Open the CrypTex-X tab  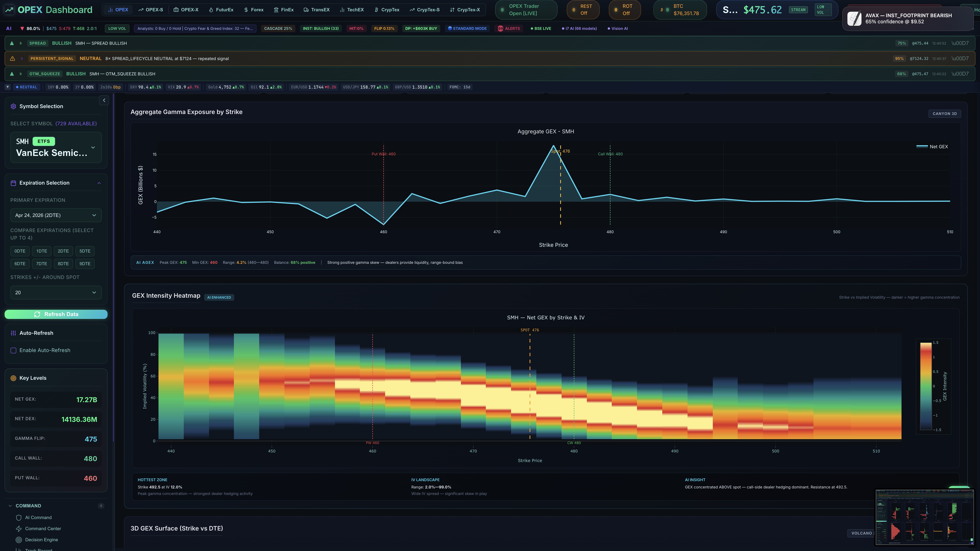tap(465, 10)
